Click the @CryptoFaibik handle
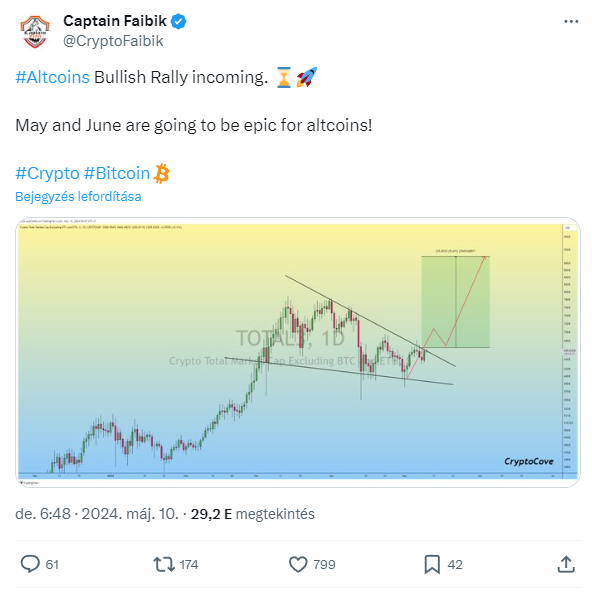 click(113, 41)
